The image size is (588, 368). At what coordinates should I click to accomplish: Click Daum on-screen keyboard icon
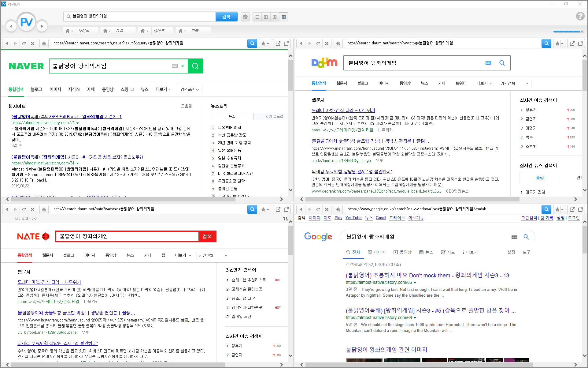[x=488, y=63]
